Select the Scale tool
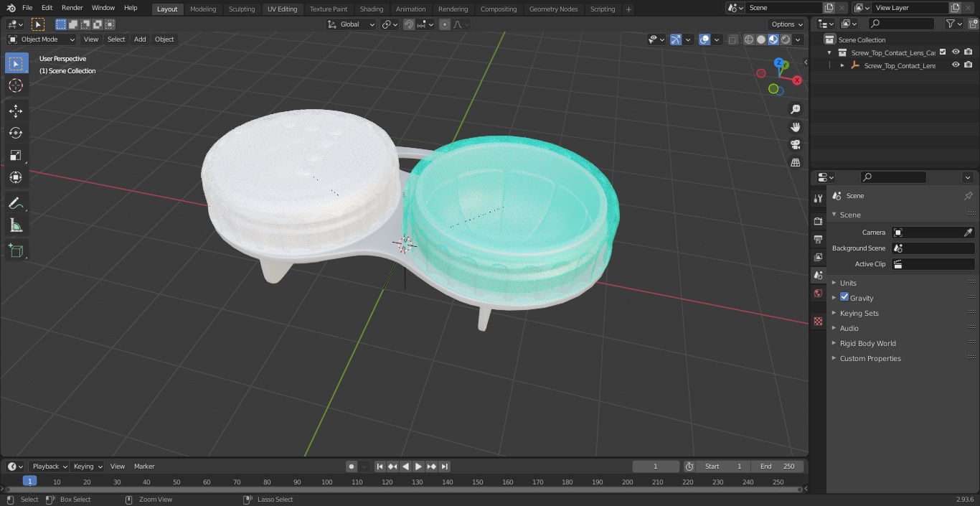Image resolution: width=980 pixels, height=506 pixels. pyautogui.click(x=16, y=155)
